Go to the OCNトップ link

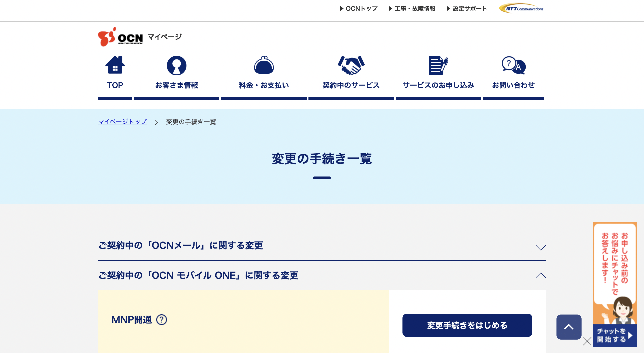coord(359,9)
